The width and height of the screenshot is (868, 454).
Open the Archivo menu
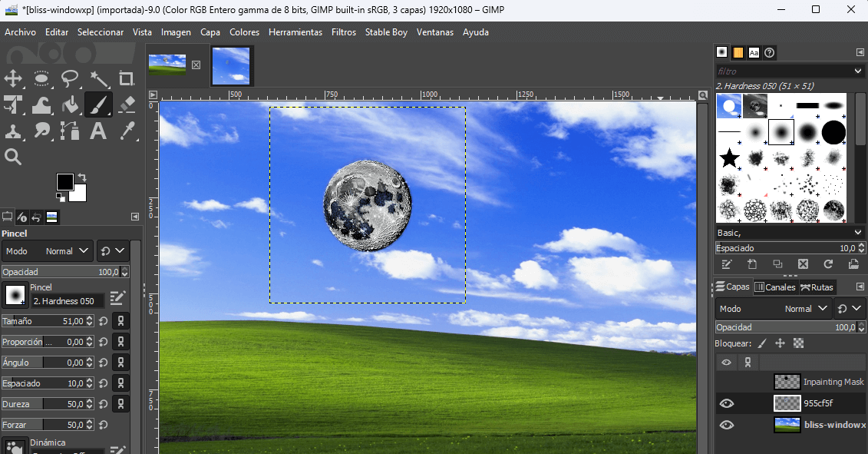(x=21, y=32)
